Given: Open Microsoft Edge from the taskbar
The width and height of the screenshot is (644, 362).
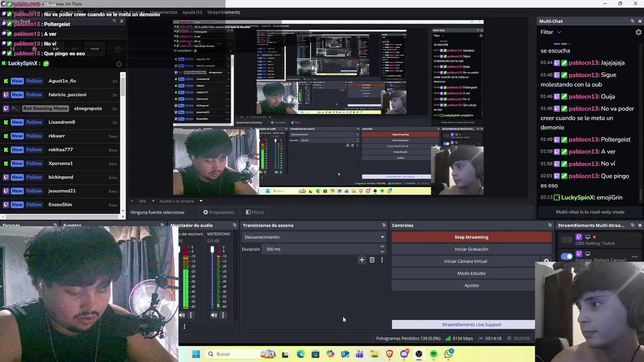Looking at the screenshot, I should pos(300,354).
